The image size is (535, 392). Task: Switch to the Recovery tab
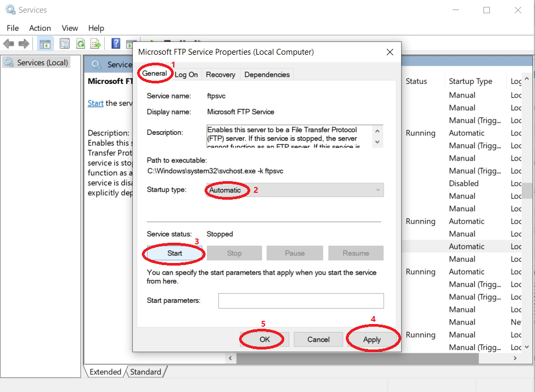pos(220,74)
